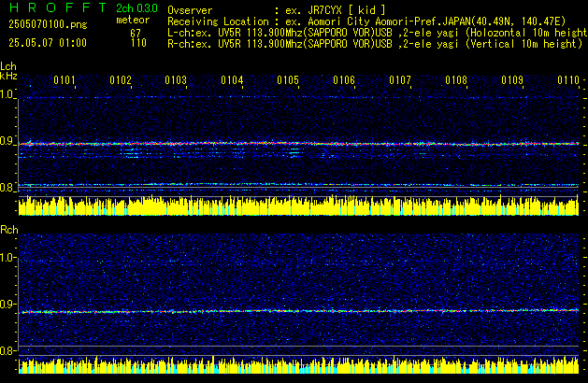
Task: Click the faint 1.0 kHz line in Lch spectrogram
Action: [298, 97]
